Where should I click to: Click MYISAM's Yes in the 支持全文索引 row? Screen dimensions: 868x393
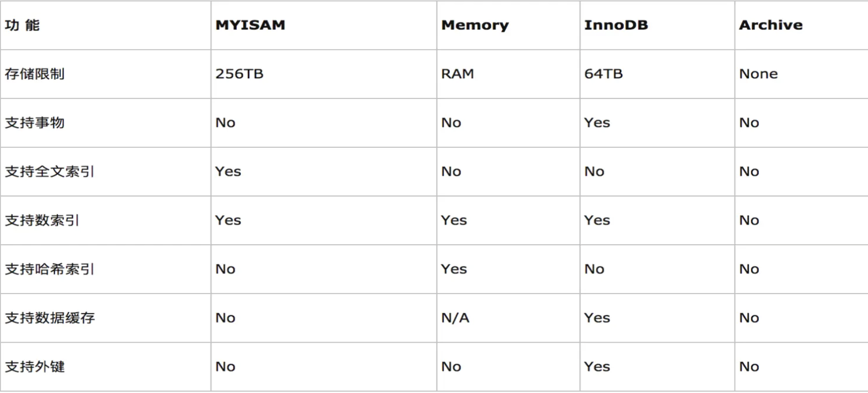pyautogui.click(x=228, y=172)
